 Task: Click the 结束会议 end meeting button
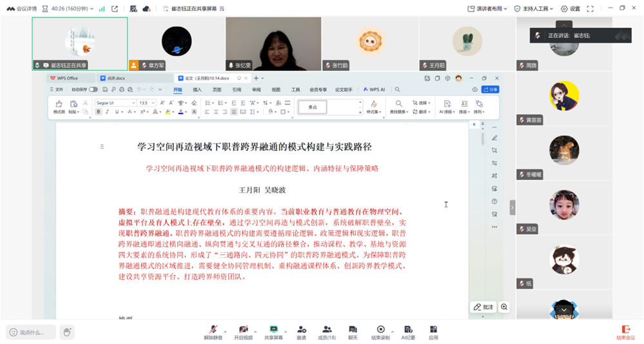[625, 332]
